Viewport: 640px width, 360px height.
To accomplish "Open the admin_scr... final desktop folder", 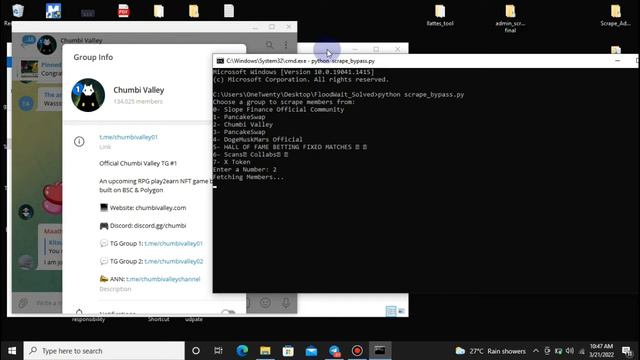I will (x=510, y=18).
